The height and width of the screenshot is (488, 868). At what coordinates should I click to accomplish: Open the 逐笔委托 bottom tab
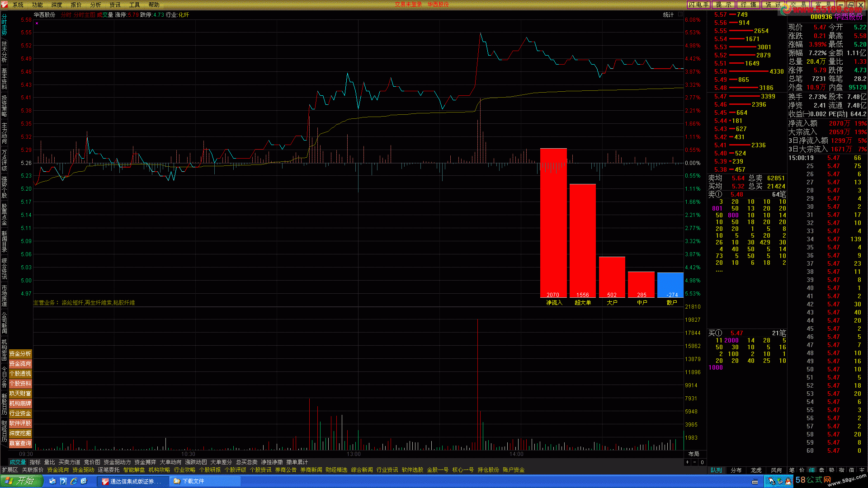(x=108, y=470)
